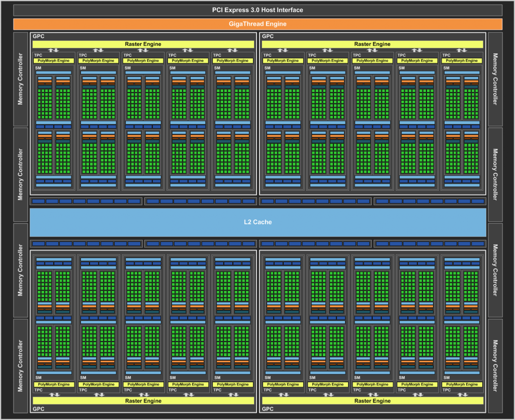The width and height of the screenshot is (515, 420).
Task: Select the top-left PolyMorph Engine block
Action: tap(53, 60)
